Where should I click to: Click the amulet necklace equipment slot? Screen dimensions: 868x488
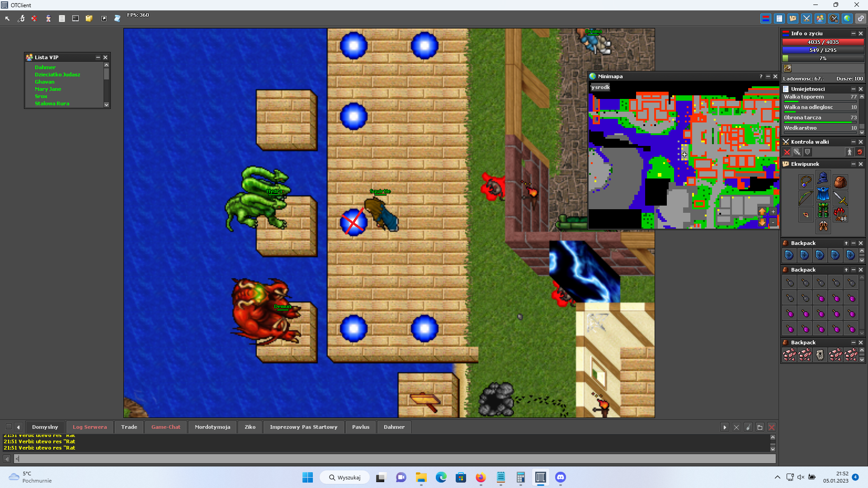[806, 182]
